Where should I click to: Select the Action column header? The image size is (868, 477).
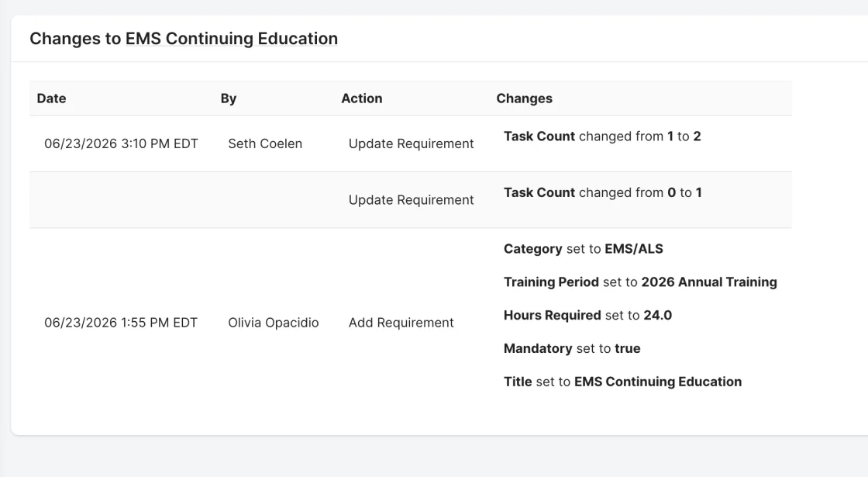point(361,98)
